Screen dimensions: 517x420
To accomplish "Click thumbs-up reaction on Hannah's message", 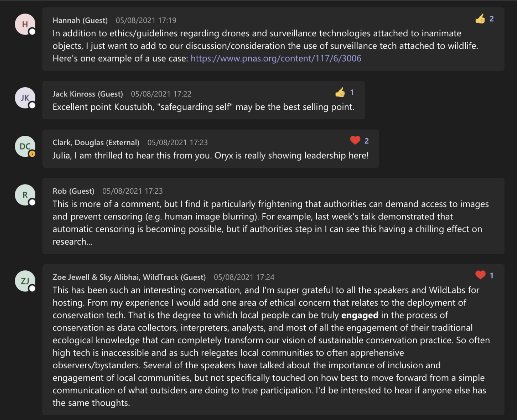I will (x=480, y=19).
